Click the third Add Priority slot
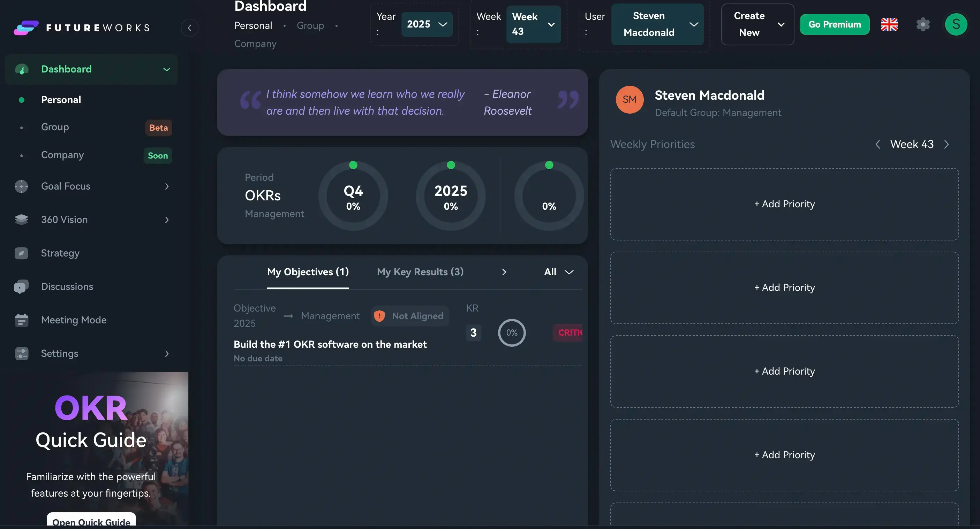The height and width of the screenshot is (529, 980). point(784,371)
